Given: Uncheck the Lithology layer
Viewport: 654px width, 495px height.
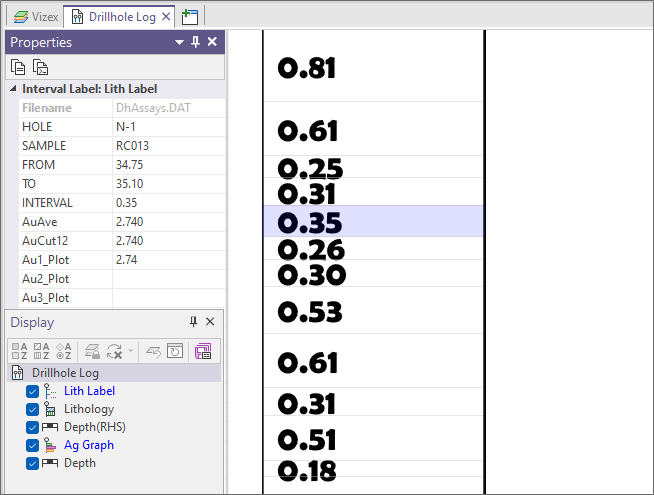Looking at the screenshot, I should pyautogui.click(x=32, y=410).
